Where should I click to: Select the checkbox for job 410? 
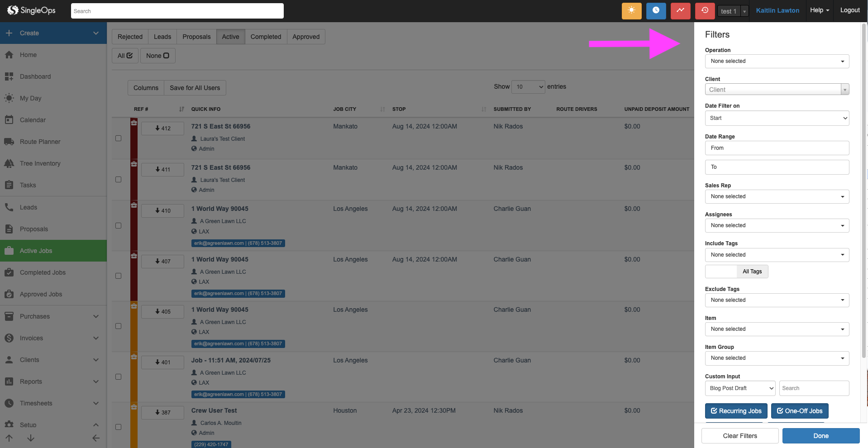click(x=119, y=225)
